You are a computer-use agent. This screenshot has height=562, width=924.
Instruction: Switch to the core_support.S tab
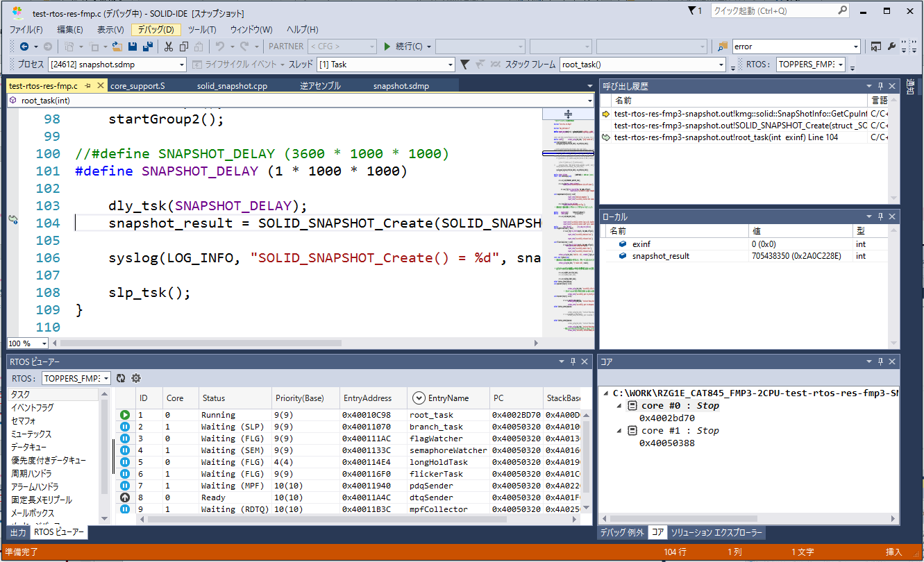pyautogui.click(x=137, y=86)
